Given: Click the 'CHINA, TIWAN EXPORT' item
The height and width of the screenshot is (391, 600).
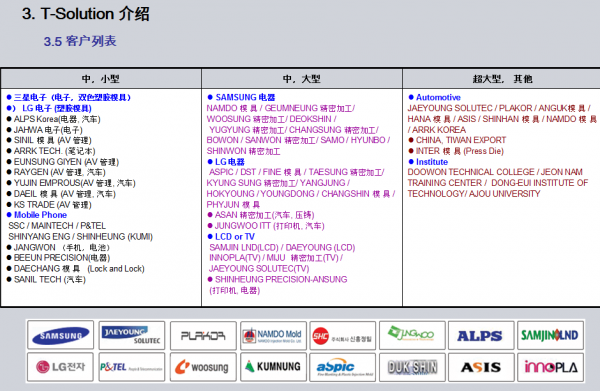Looking at the screenshot, I should coord(457,140).
